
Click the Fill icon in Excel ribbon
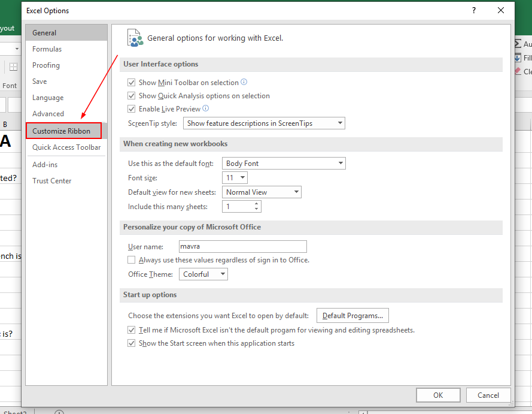point(518,58)
